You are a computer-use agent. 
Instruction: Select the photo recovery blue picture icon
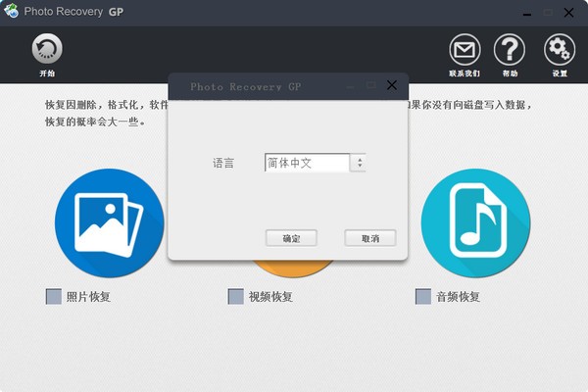coord(110,223)
